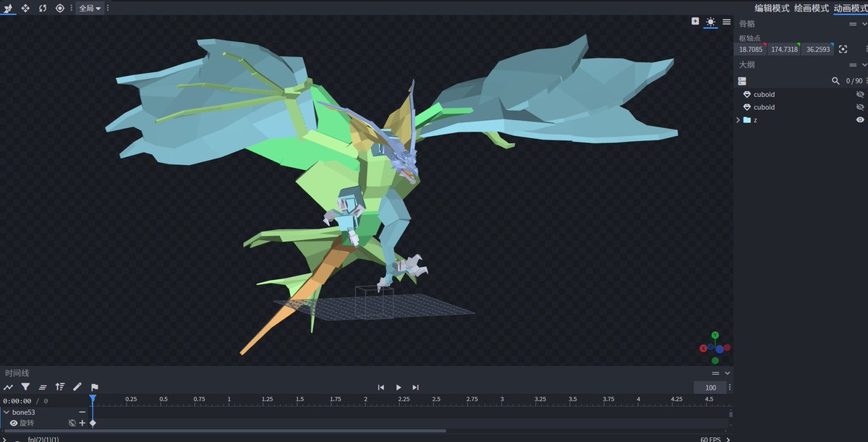Image resolution: width=868 pixels, height=442 pixels.
Task: Jump to the animation end
Action: tap(415, 388)
